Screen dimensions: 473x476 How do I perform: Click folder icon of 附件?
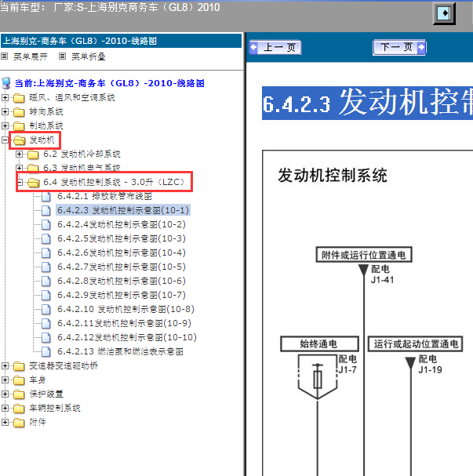19,423
